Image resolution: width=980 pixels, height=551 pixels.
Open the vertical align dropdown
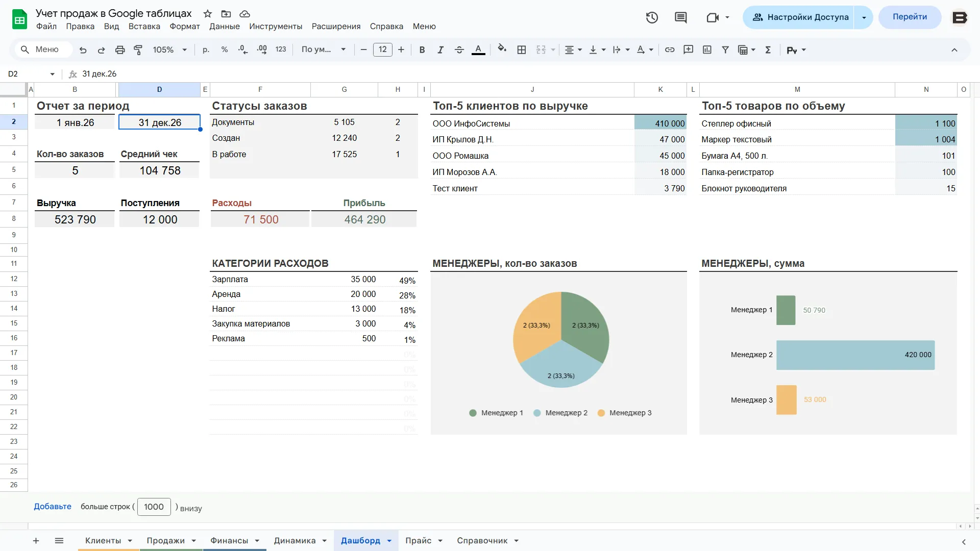click(597, 50)
